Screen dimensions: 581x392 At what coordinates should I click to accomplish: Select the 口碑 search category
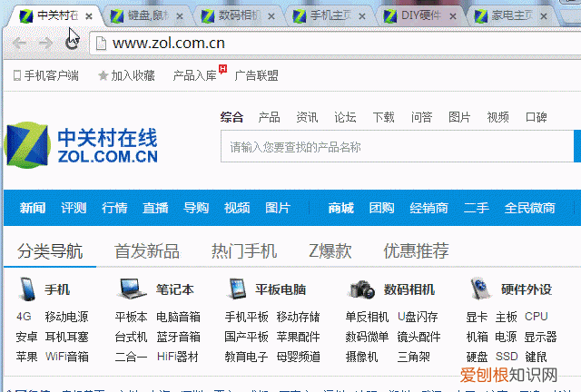[537, 117]
